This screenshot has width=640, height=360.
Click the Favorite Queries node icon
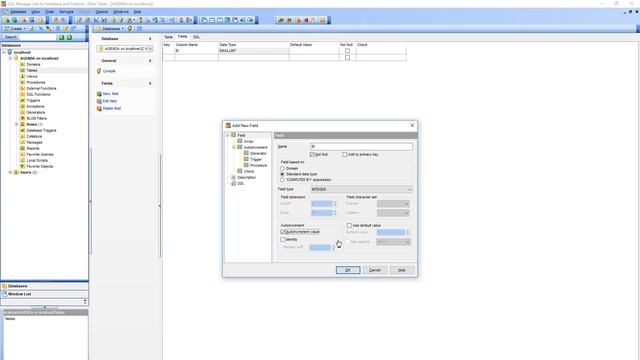23,154
